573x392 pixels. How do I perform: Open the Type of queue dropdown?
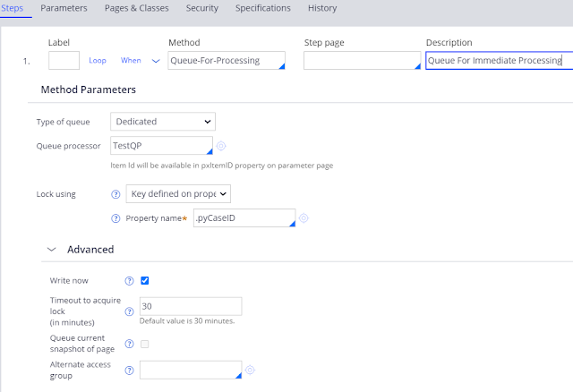(x=163, y=121)
